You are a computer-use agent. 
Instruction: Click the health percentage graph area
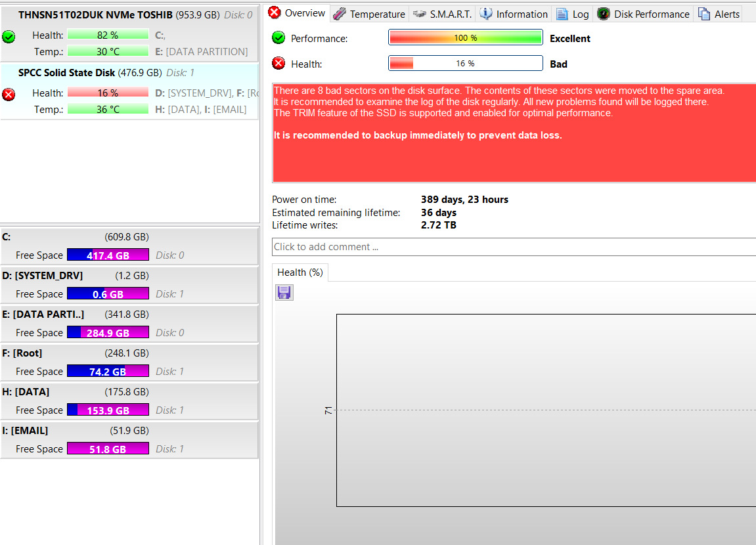[546, 410]
